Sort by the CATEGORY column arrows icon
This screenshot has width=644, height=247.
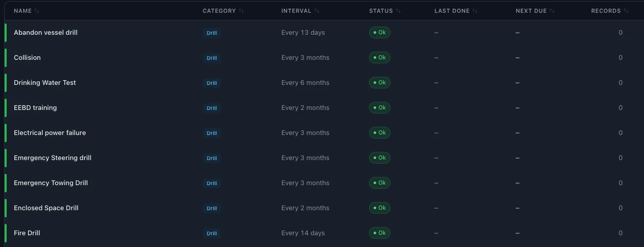(241, 11)
